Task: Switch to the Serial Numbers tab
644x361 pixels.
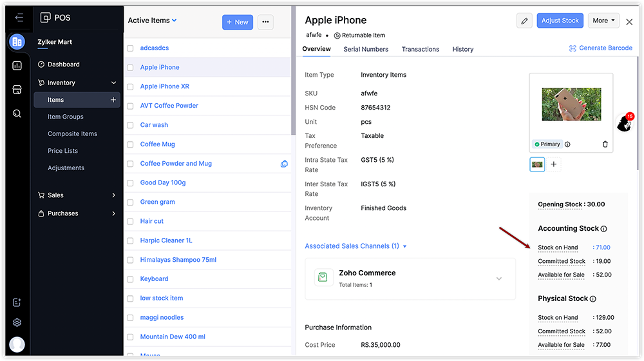Action: coord(366,50)
